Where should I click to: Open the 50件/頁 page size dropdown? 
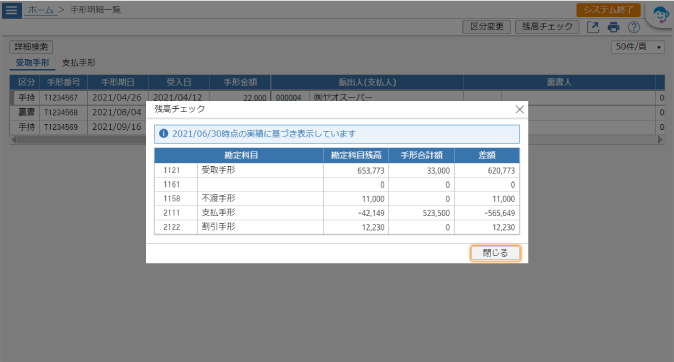638,47
